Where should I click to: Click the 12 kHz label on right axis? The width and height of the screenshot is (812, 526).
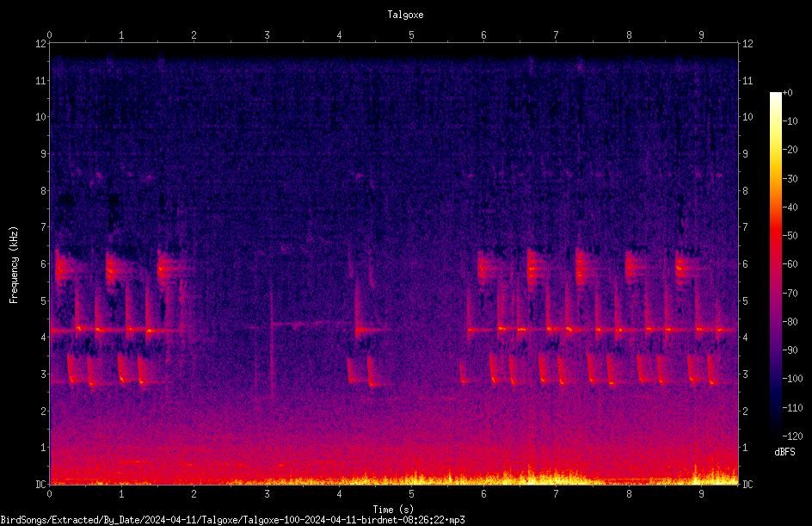(747, 44)
